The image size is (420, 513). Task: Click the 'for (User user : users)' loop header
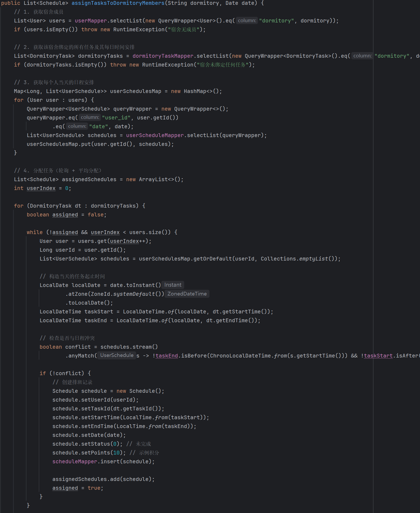[x=54, y=100]
